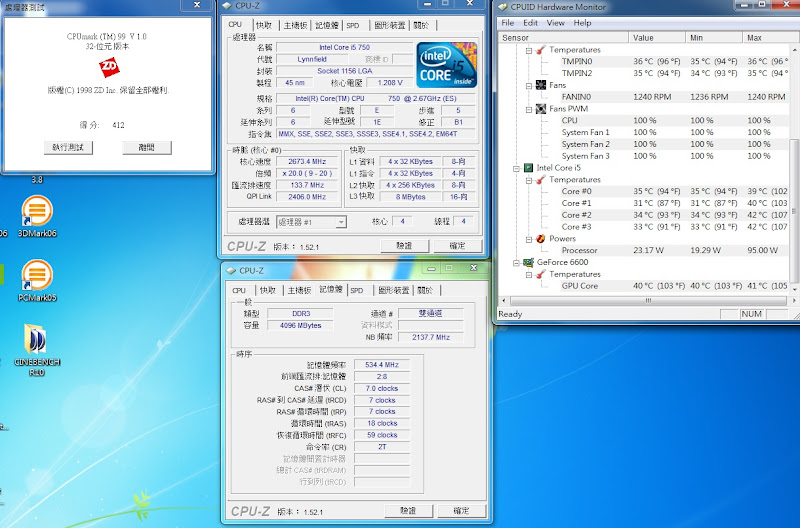Click the mainboard Temperatures thermometer icon

pyautogui.click(x=541, y=49)
